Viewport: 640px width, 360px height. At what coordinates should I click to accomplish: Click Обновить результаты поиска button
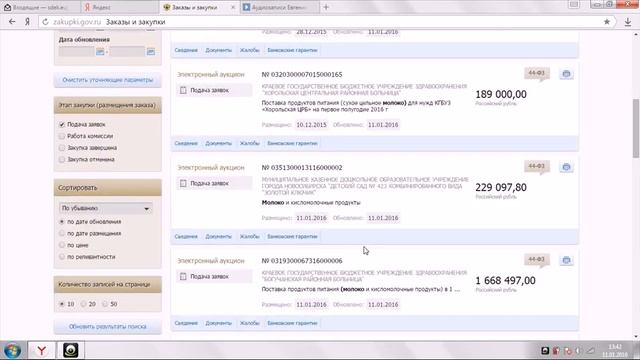108,327
